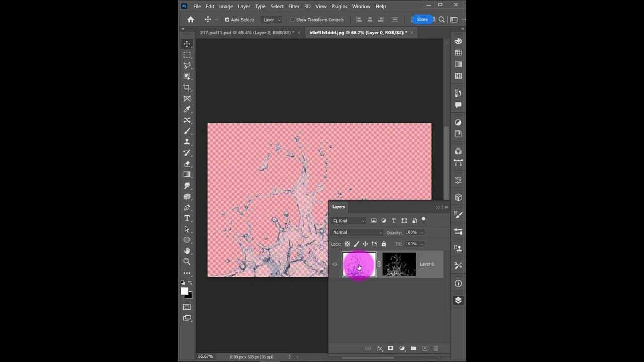Click Delete layer trash icon
The image size is (644, 362).
pos(436,348)
